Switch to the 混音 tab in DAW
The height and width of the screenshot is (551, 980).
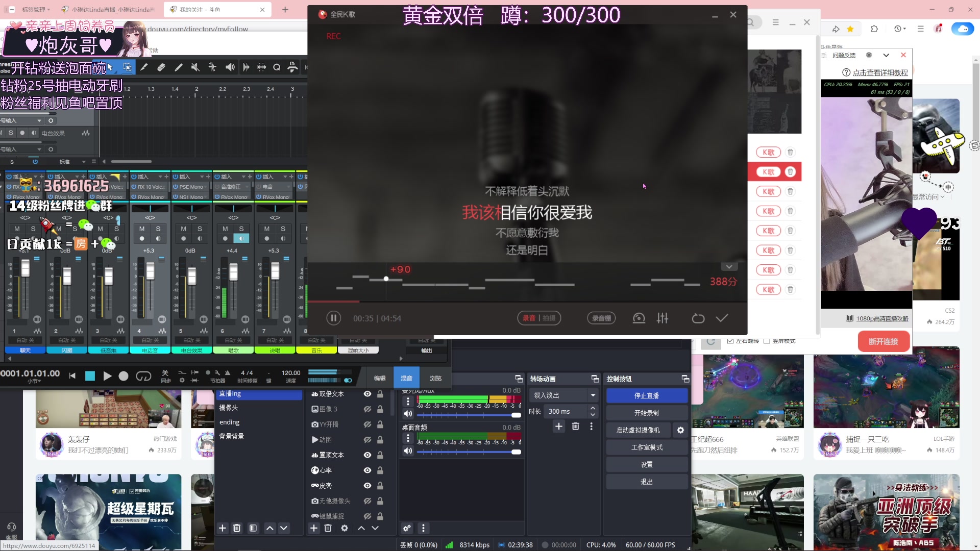coord(406,378)
